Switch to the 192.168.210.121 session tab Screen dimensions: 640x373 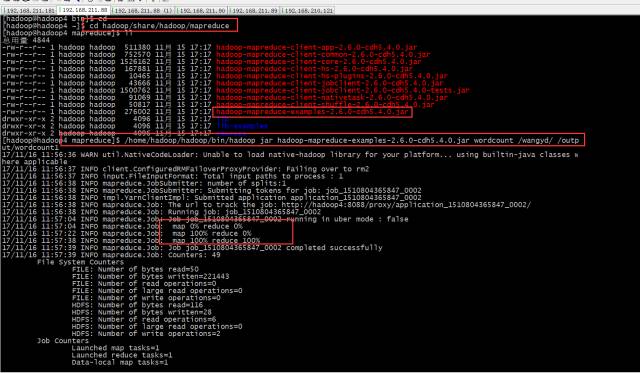tap(308, 11)
